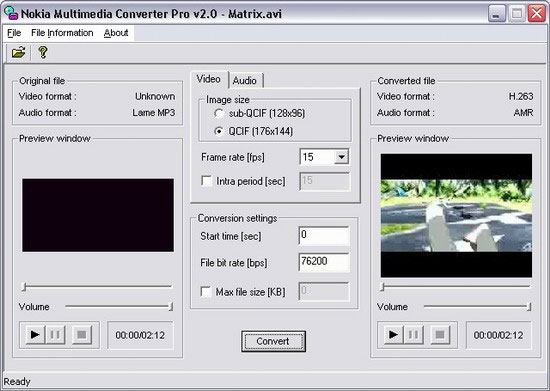Click converted file seek slider
550x391 pixels.
pyautogui.click(x=456, y=286)
